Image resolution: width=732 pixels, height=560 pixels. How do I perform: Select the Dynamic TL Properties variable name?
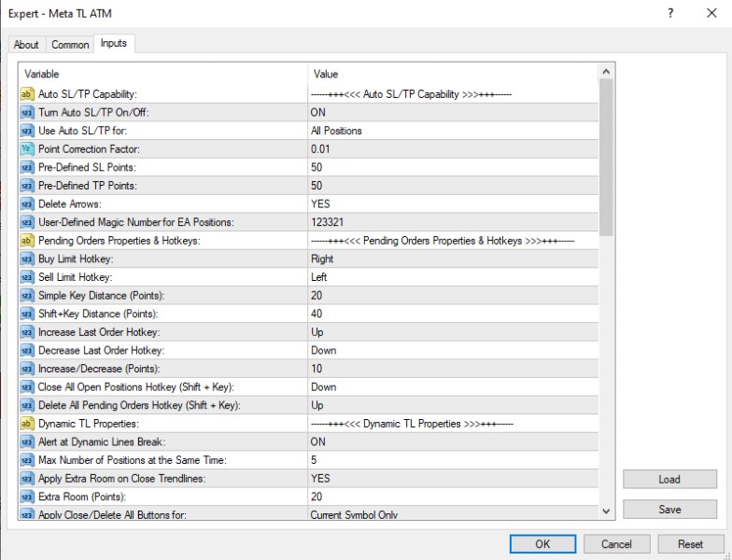[88, 424]
